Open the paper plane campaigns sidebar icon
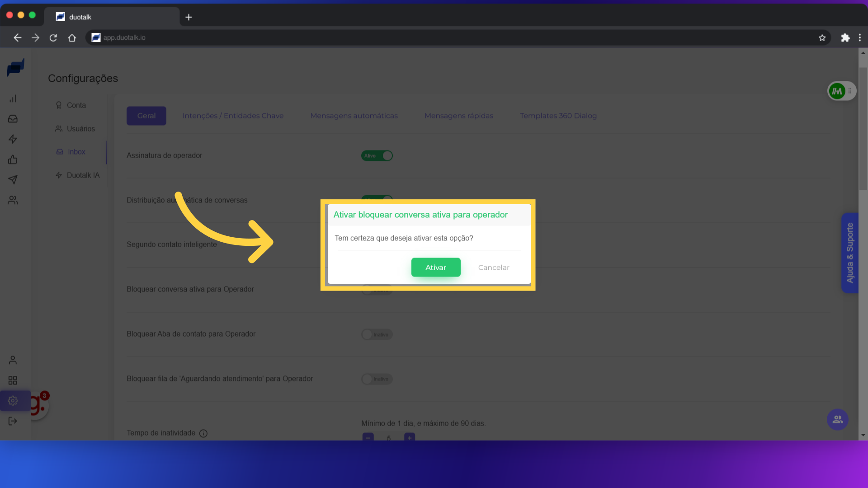This screenshot has width=868, height=488. point(13,180)
